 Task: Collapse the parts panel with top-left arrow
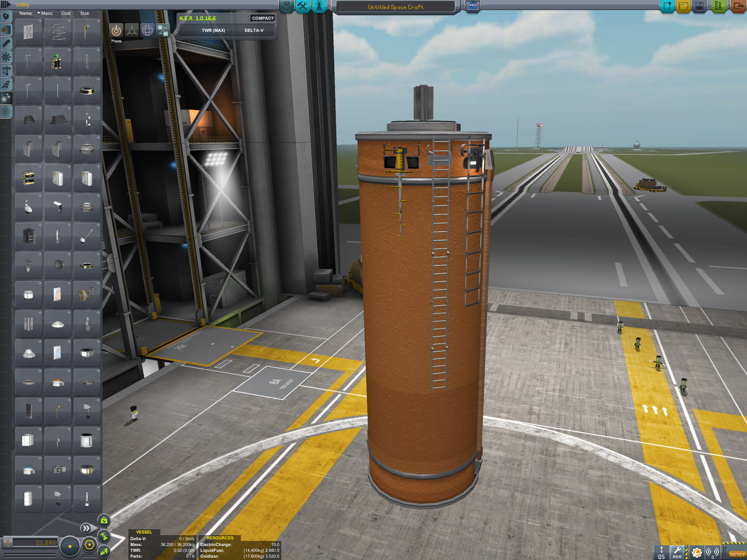coord(5,5)
